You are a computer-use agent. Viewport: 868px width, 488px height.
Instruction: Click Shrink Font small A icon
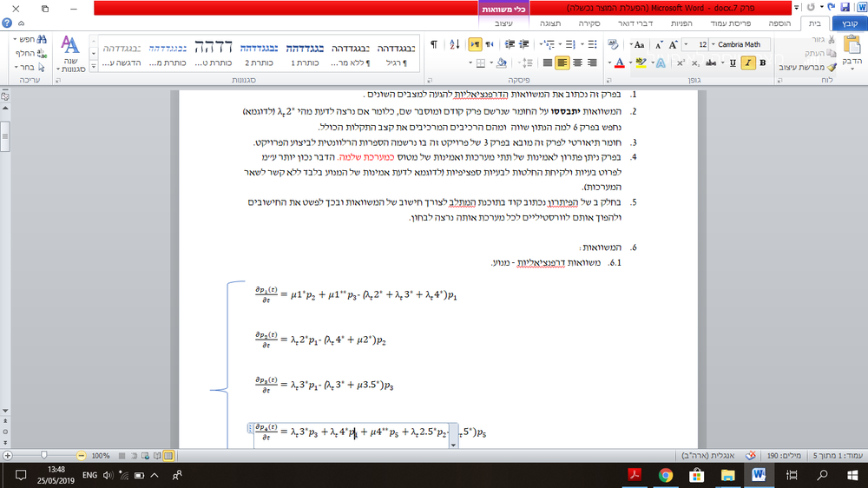pos(658,44)
